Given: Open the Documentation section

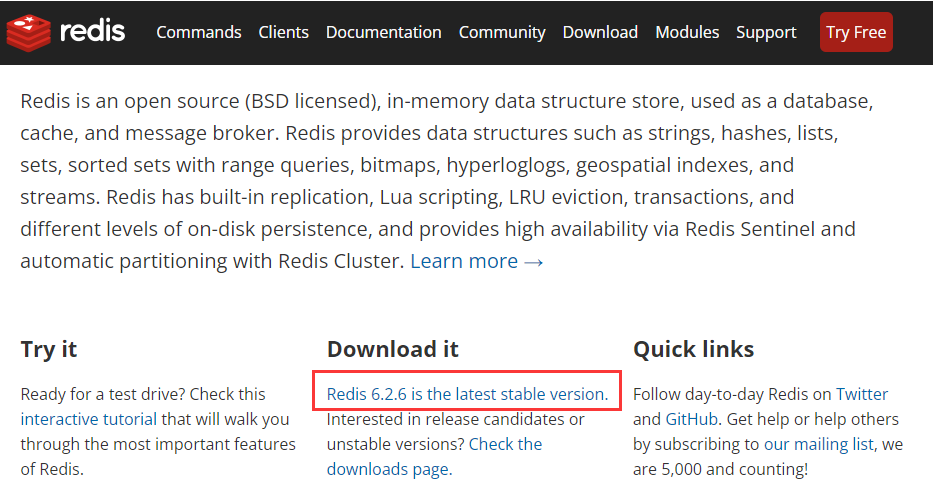Looking at the screenshot, I should 384,32.
